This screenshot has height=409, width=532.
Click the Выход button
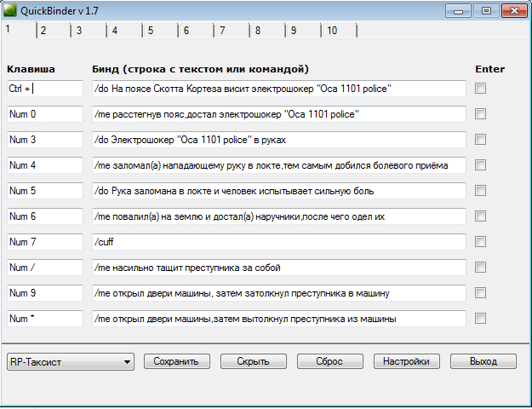point(483,361)
